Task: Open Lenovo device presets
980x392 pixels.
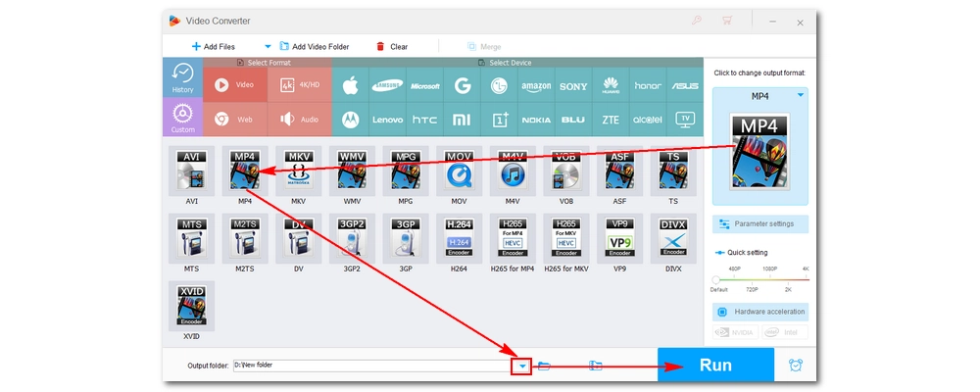Action: (x=387, y=120)
